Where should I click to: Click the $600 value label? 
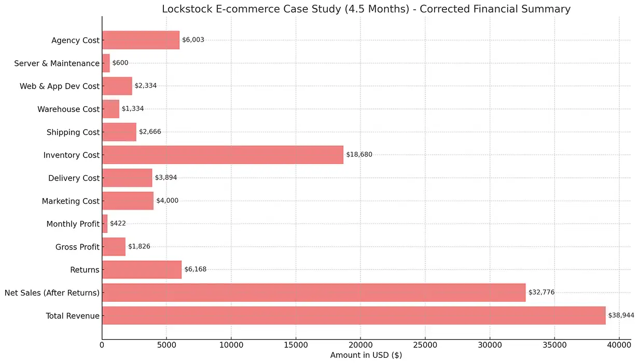pyautogui.click(x=120, y=63)
